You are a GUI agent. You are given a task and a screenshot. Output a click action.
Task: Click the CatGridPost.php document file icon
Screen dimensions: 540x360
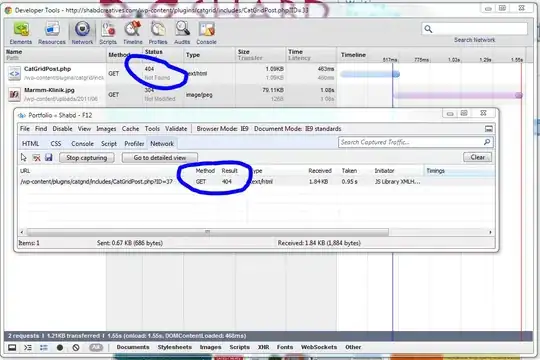[x=14, y=73]
